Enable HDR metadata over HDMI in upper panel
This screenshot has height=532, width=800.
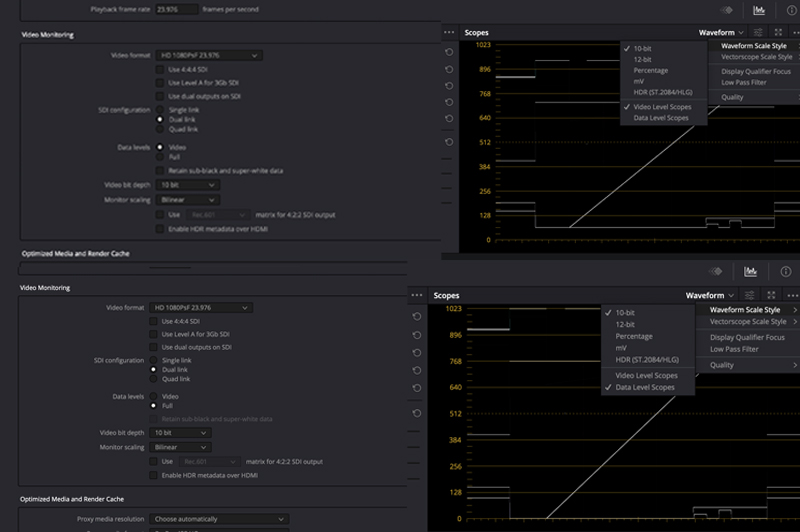[160, 229]
